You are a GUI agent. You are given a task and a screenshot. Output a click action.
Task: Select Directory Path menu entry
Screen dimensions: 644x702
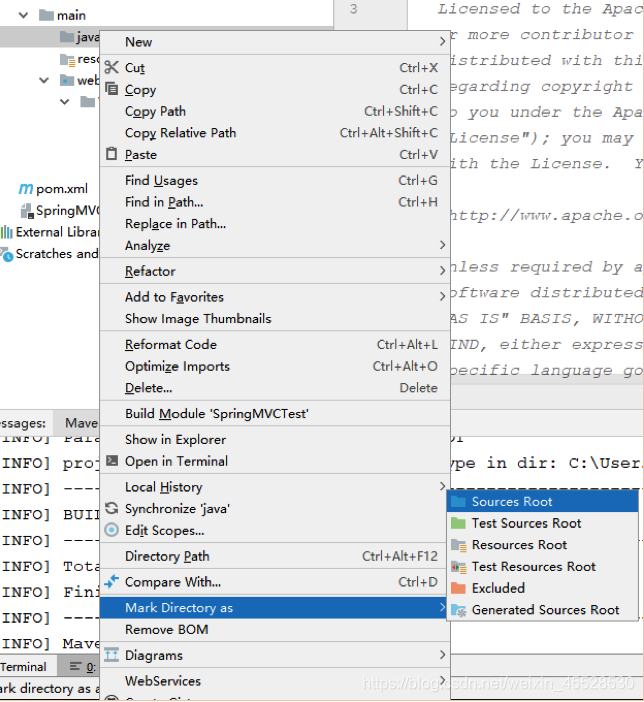tap(275, 556)
